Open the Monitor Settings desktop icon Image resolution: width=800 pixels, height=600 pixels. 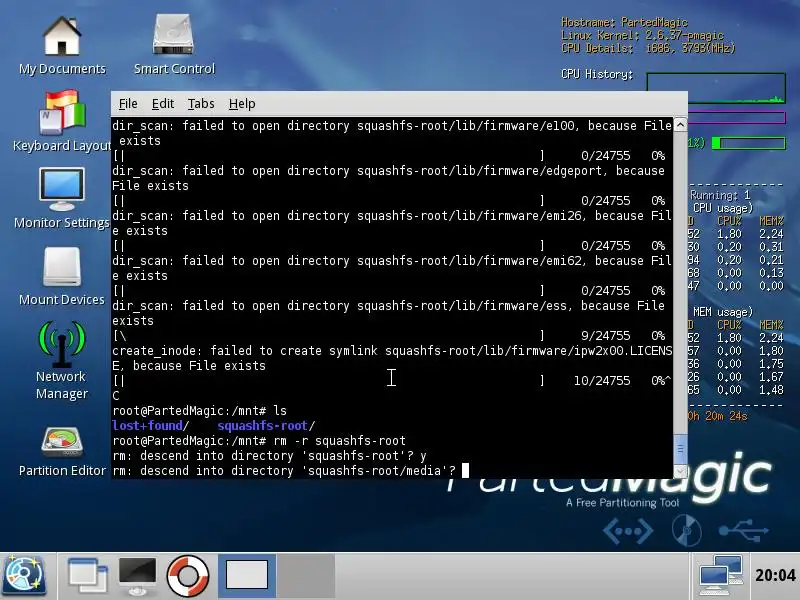click(62, 198)
